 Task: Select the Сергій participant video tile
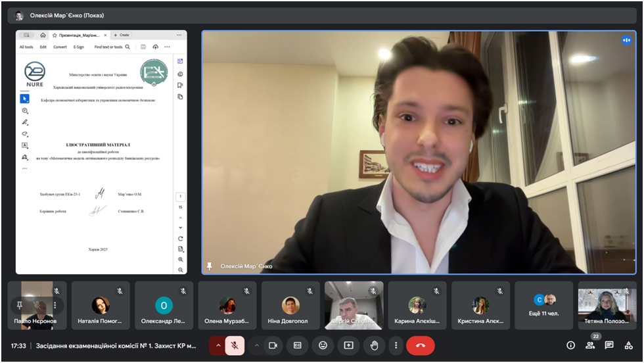354,306
